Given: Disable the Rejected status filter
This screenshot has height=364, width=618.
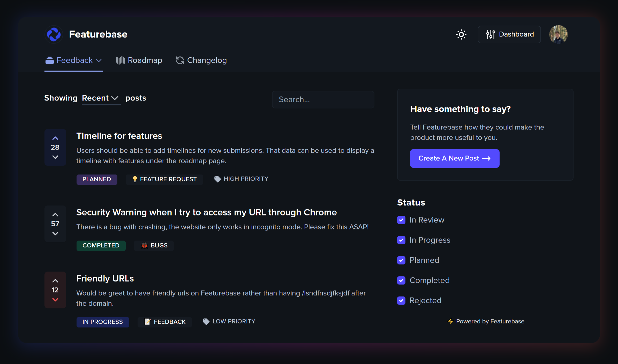Looking at the screenshot, I should coord(401,300).
